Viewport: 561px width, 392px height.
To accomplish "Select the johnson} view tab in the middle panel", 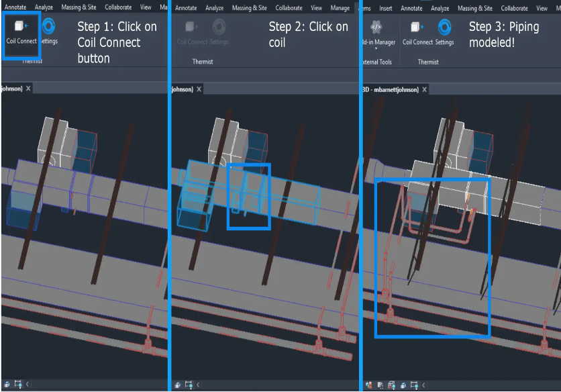I will (x=183, y=89).
